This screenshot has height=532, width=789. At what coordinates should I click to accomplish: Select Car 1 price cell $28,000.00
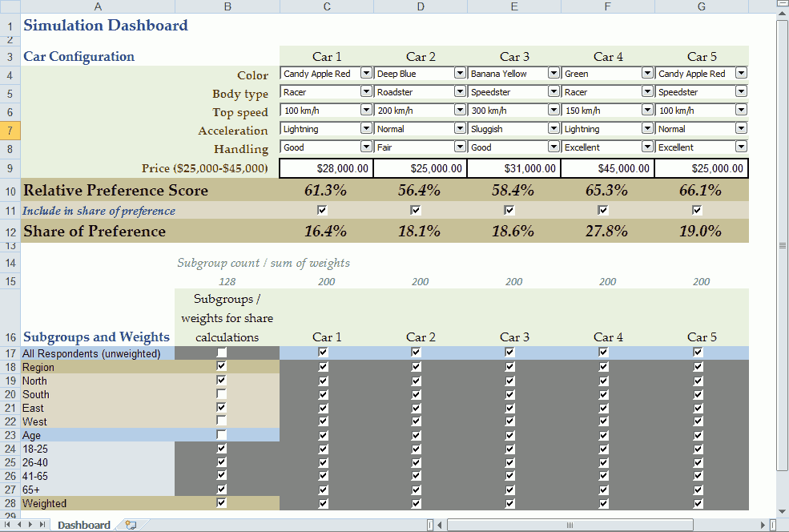tap(326, 168)
